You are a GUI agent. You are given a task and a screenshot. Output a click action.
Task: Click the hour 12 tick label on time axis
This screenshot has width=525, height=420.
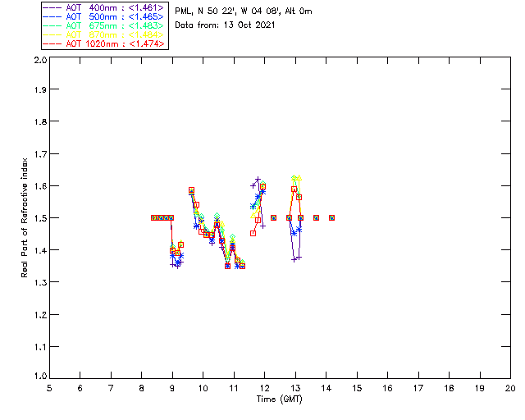click(x=264, y=388)
